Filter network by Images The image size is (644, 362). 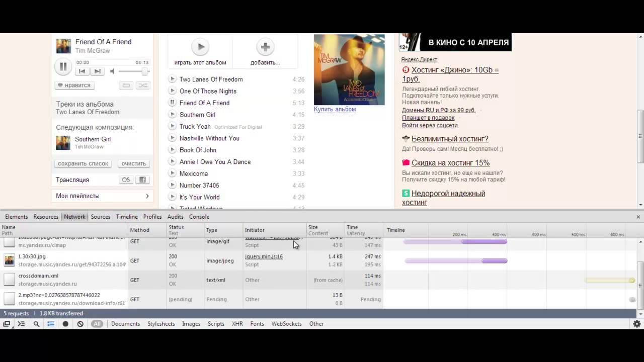pos(191,324)
